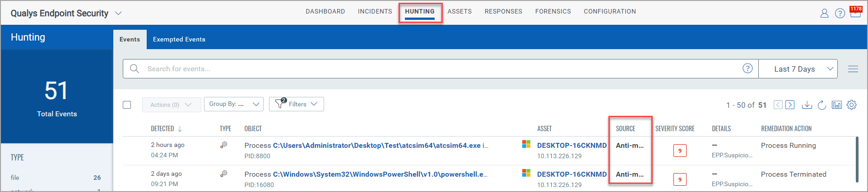Open search help question mark icon
This screenshot has width=868, height=192.
(x=747, y=68)
